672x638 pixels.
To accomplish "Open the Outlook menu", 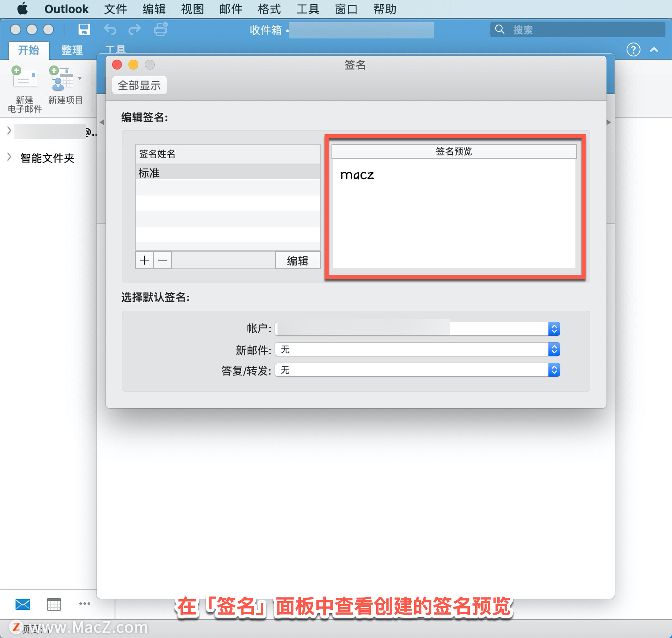I will 66,9.
